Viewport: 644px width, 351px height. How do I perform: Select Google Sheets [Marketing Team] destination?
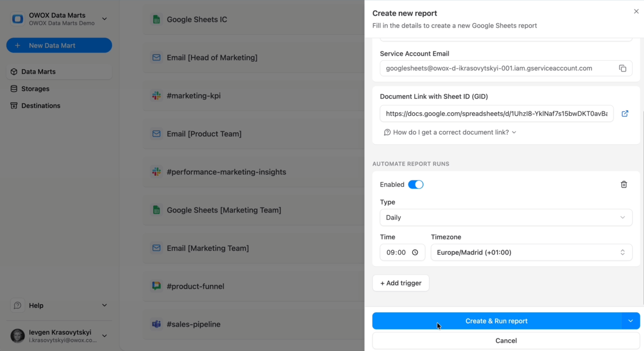[x=254, y=210]
